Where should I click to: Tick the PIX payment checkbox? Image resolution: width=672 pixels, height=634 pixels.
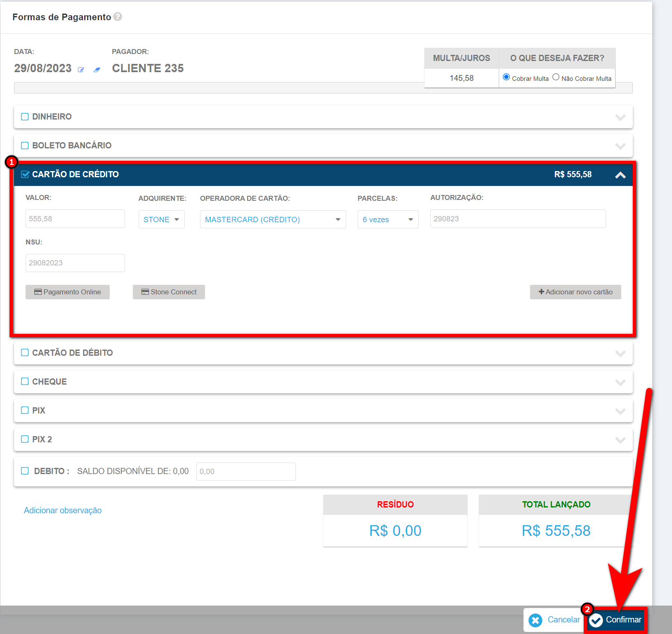[x=25, y=410]
